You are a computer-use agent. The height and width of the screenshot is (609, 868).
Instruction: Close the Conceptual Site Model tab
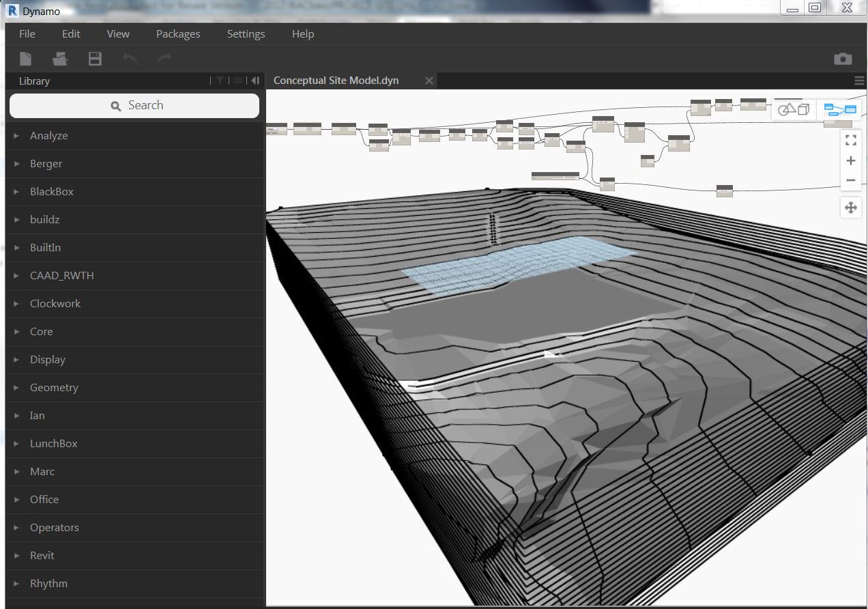(x=429, y=80)
